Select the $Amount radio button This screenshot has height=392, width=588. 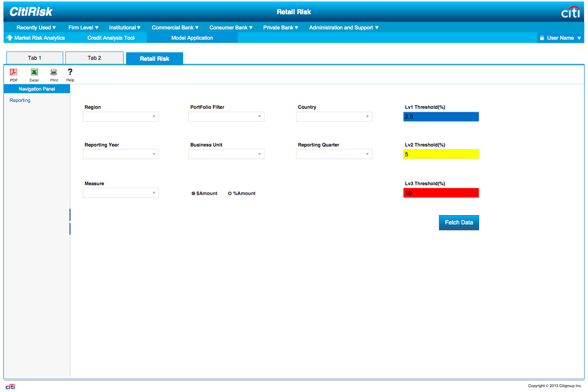(x=193, y=194)
